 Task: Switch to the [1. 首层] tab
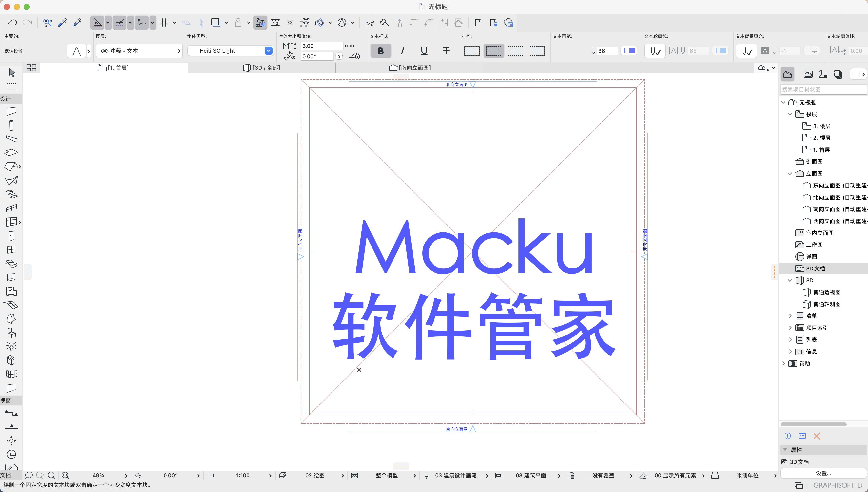tap(113, 67)
